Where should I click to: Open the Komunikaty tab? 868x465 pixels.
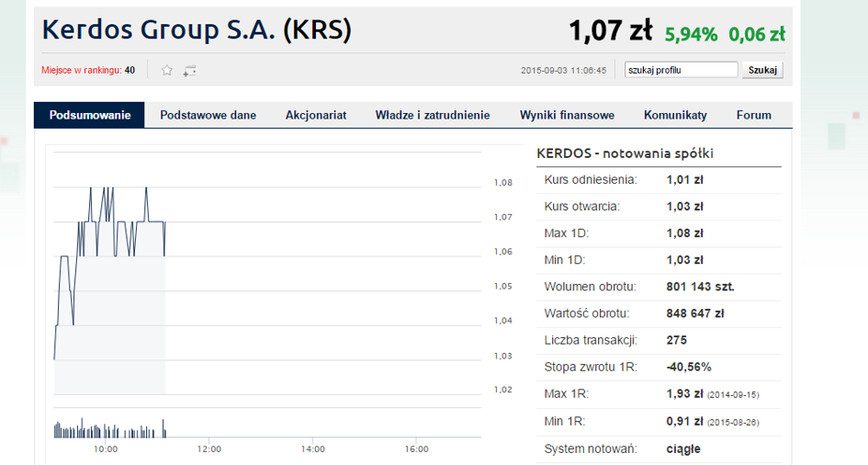(x=675, y=115)
